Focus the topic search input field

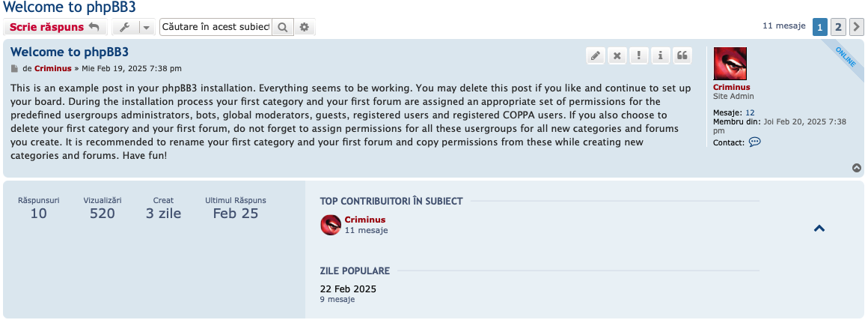tap(216, 27)
